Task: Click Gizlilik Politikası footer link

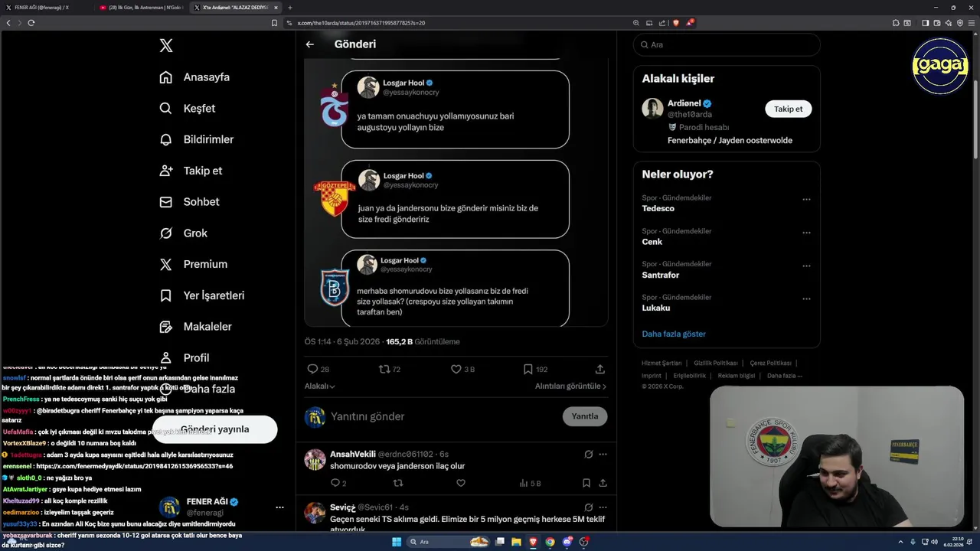Action: (x=715, y=364)
